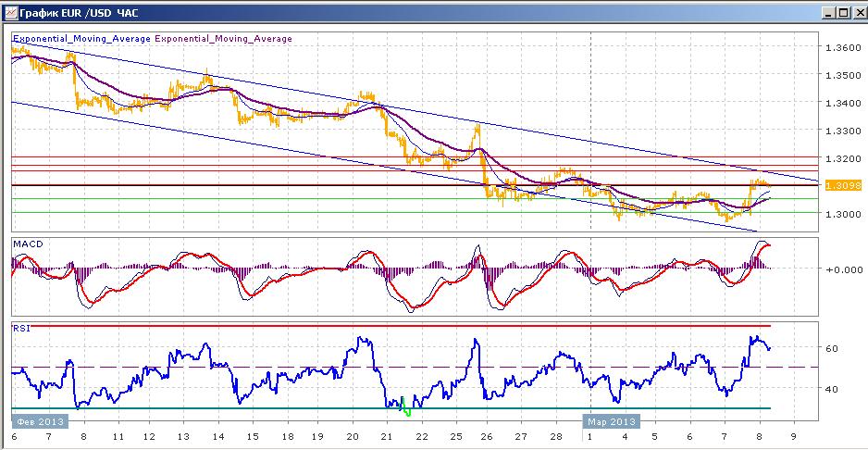Click date 13 on the time axis

[x=184, y=436]
